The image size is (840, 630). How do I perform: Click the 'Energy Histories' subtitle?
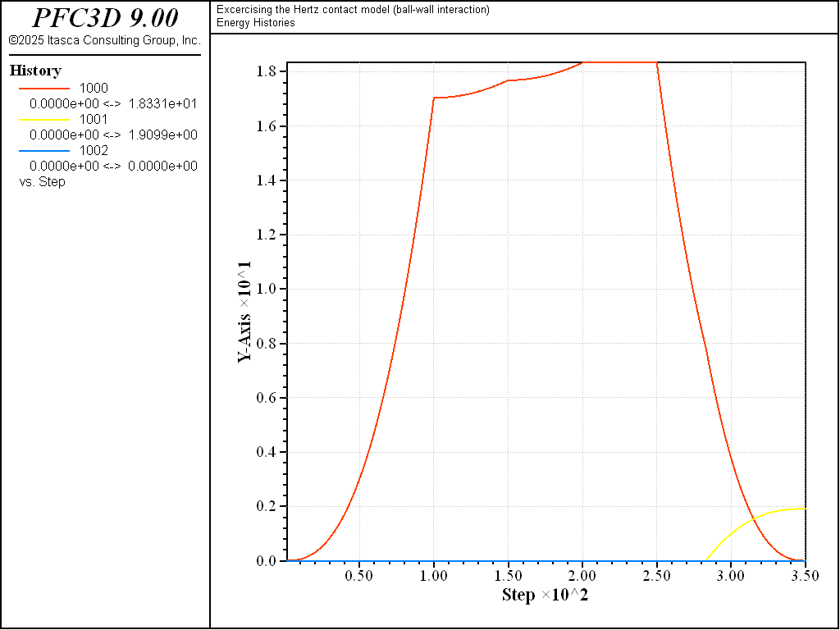pos(256,23)
